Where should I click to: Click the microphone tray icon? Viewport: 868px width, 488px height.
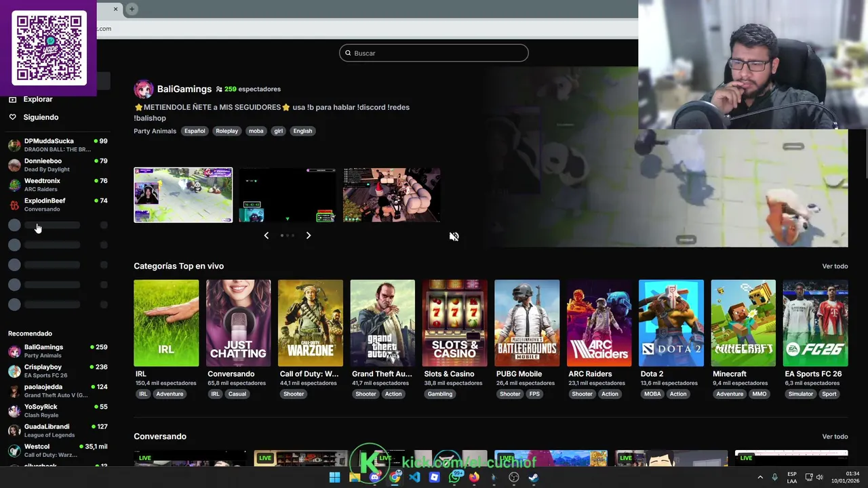pyautogui.click(x=775, y=477)
